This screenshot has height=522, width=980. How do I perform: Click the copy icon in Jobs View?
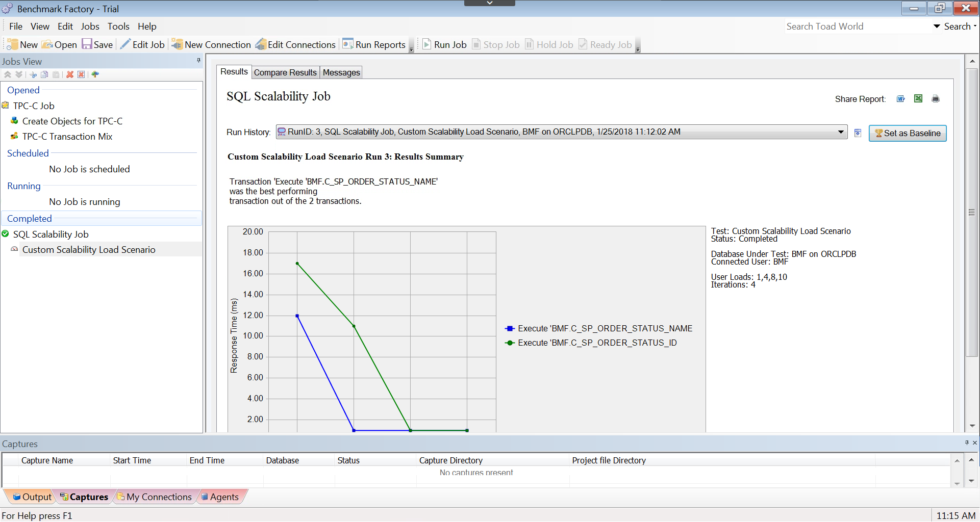(x=44, y=74)
